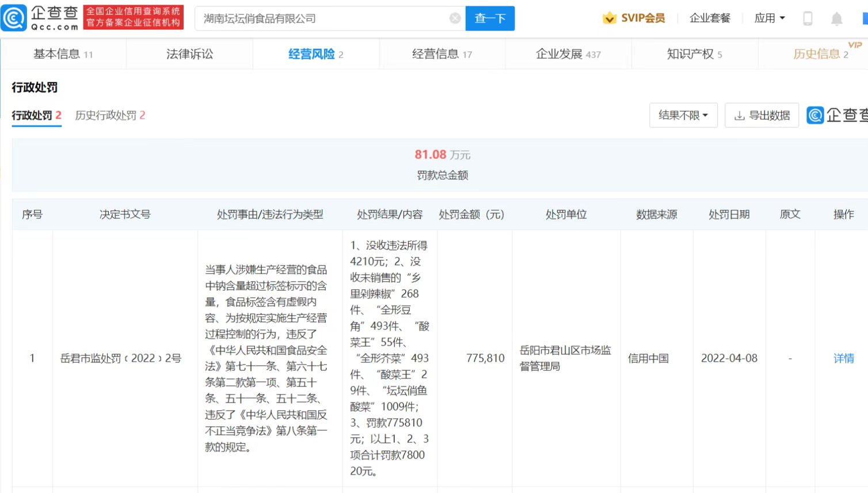Screen dimensions: 868x493
Task: Click the 2022-04-08 penalty date cell
Action: point(729,358)
